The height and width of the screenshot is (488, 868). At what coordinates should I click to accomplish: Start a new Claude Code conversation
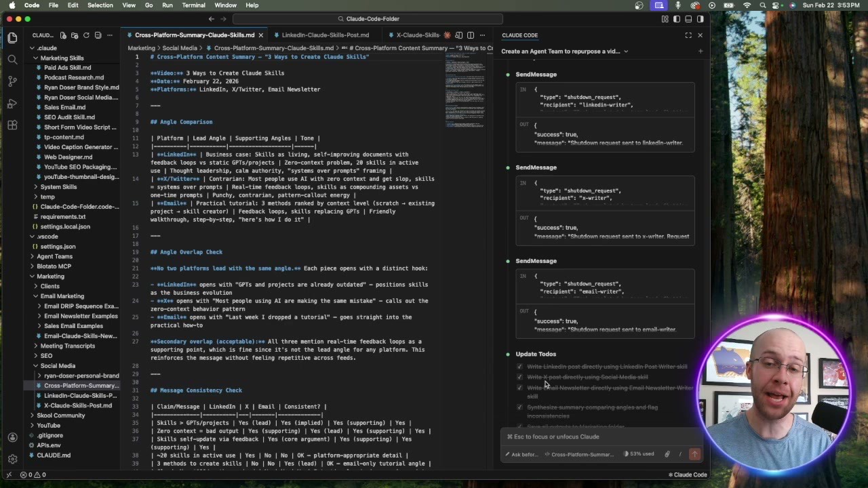point(701,52)
